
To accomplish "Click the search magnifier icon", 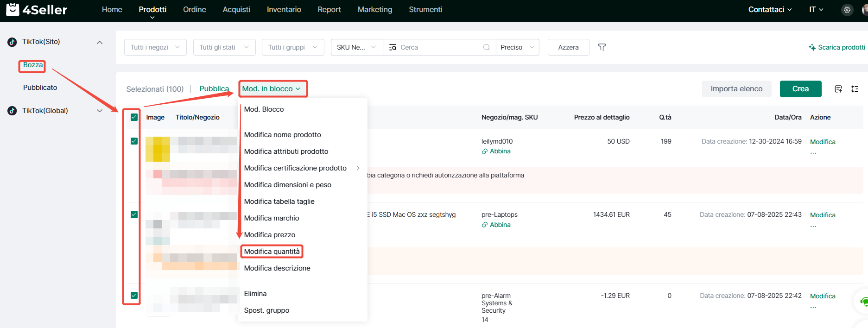I will (486, 47).
